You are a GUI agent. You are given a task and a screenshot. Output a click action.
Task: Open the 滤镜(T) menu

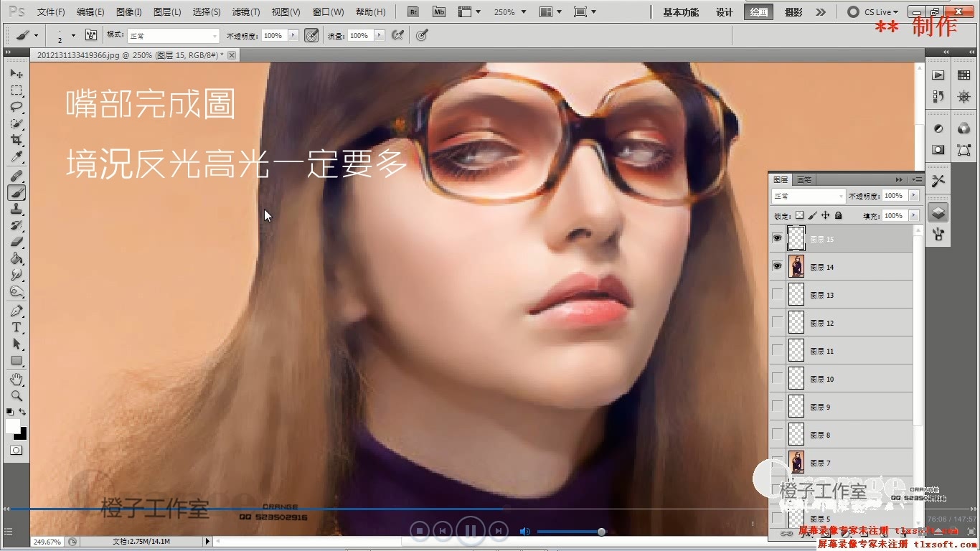(246, 12)
